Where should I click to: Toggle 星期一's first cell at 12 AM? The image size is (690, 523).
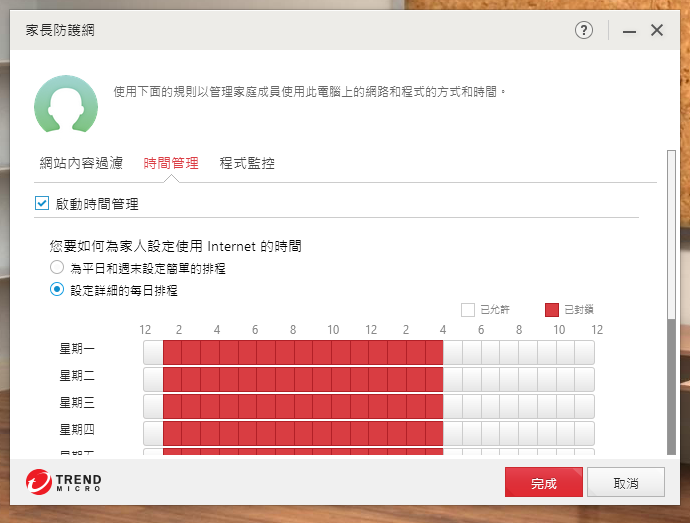[153, 352]
